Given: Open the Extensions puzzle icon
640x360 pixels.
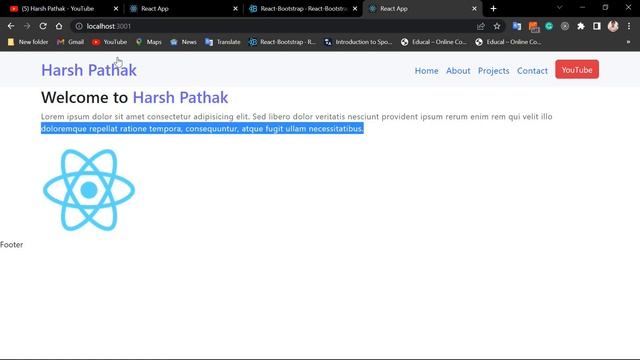Looking at the screenshot, I should click(x=581, y=26).
